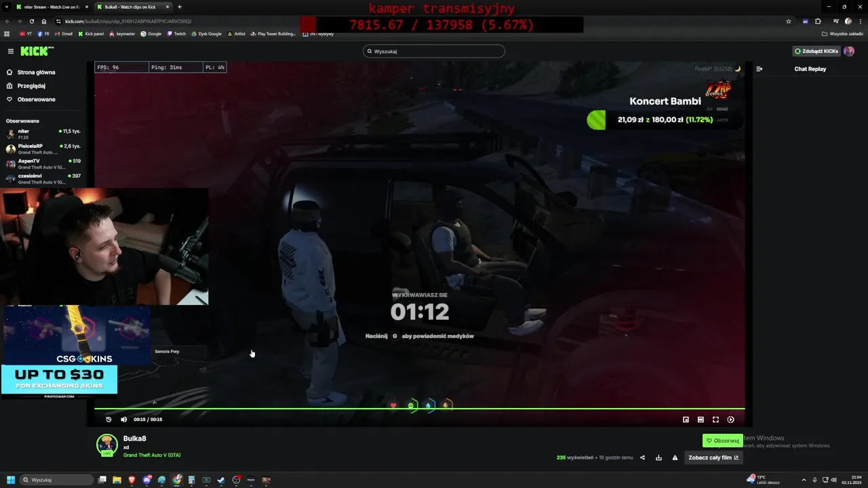Open the Dysk Google bookmark
The image size is (868, 488).
click(x=206, y=33)
